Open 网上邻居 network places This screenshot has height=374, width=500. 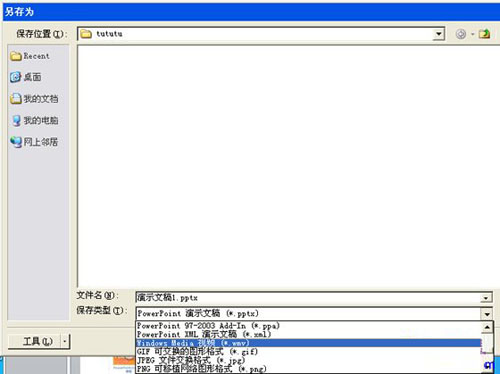tap(34, 142)
